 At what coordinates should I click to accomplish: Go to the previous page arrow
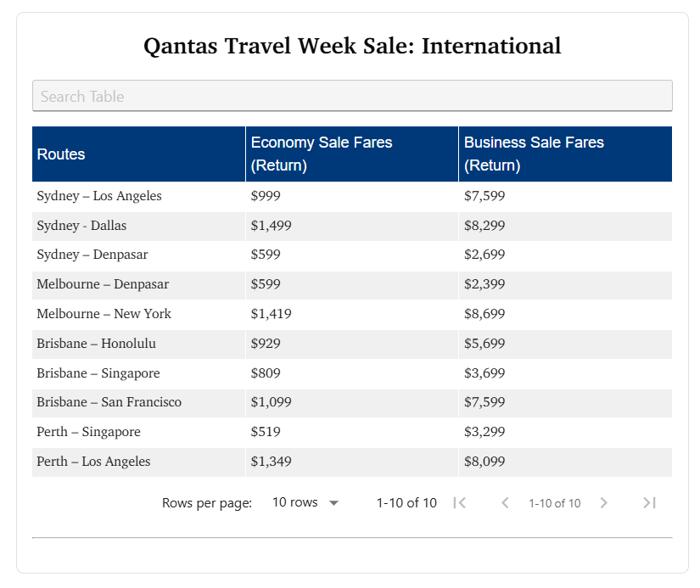[505, 503]
